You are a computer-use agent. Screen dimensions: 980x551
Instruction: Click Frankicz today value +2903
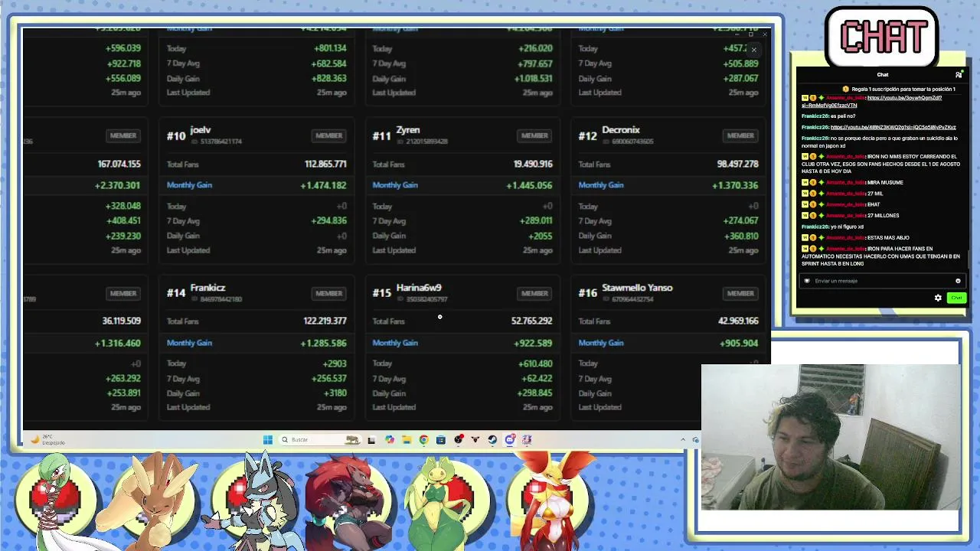click(334, 364)
